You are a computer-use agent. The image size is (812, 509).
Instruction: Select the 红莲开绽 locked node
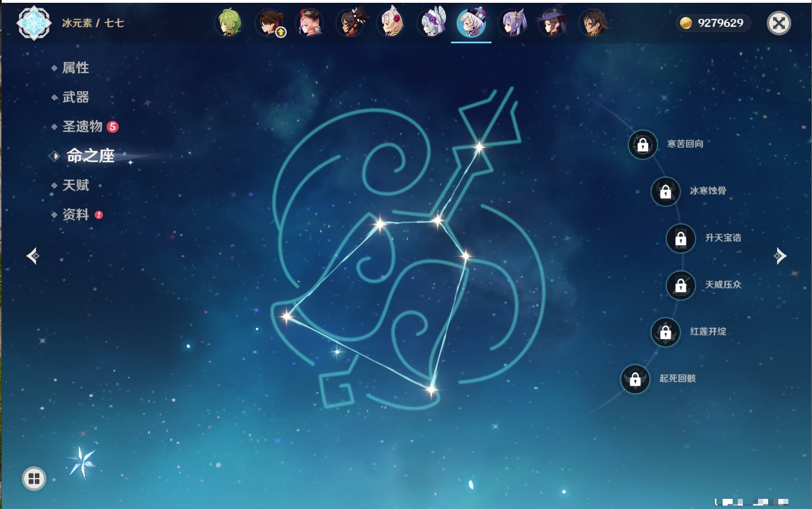coord(665,332)
